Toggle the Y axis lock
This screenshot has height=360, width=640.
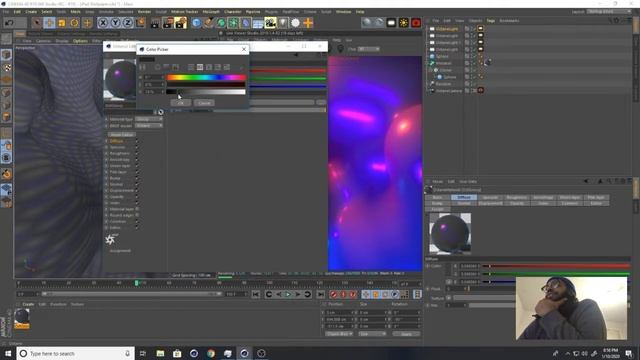tap(115, 23)
